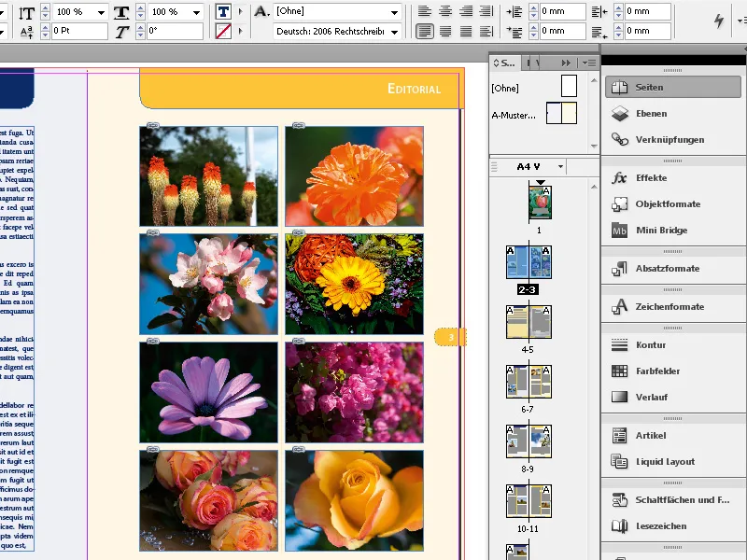The image size is (747, 560).
Task: Click the first line indent 0 mm field
Action: point(562,32)
